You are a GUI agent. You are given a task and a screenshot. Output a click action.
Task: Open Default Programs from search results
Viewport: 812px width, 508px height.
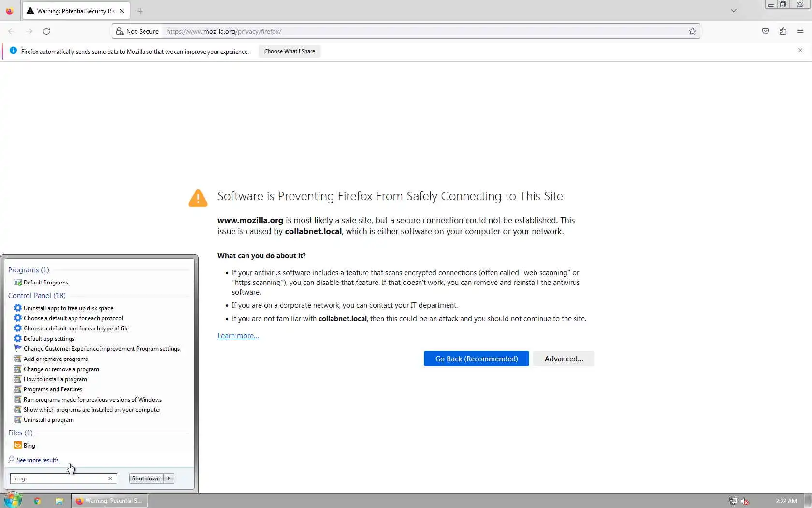pos(46,283)
